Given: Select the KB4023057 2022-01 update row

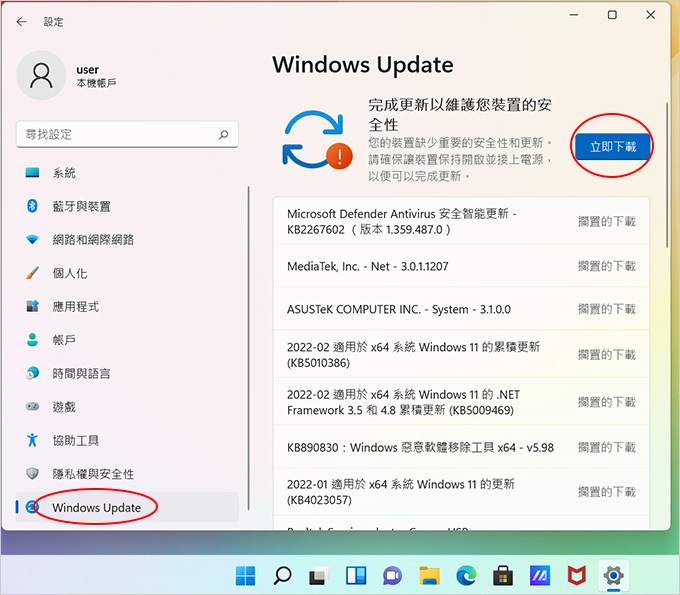Looking at the screenshot, I should (461, 492).
